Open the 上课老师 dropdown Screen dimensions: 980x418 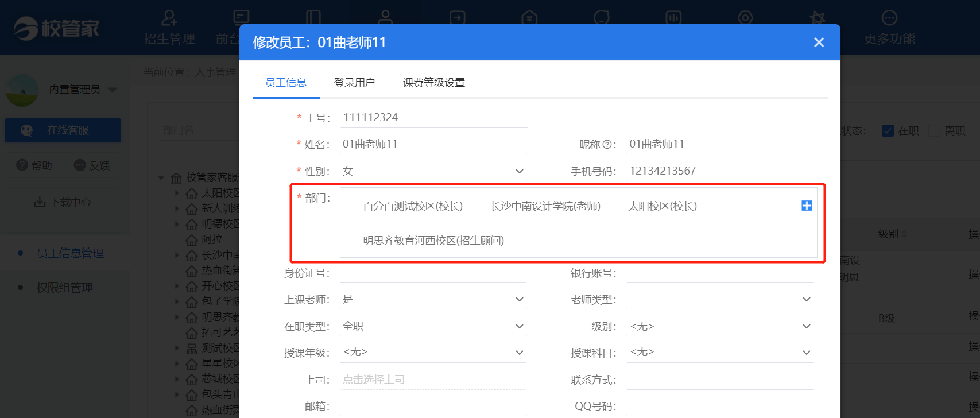[x=433, y=299]
